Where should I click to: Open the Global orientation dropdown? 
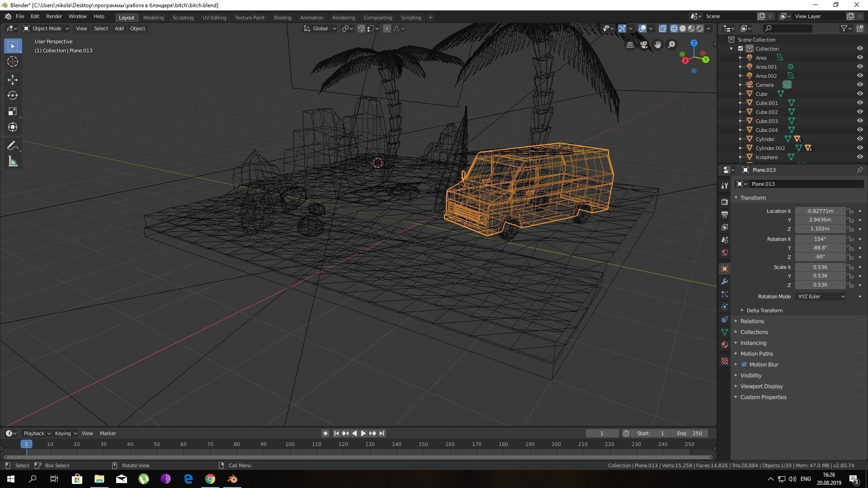(320, 28)
